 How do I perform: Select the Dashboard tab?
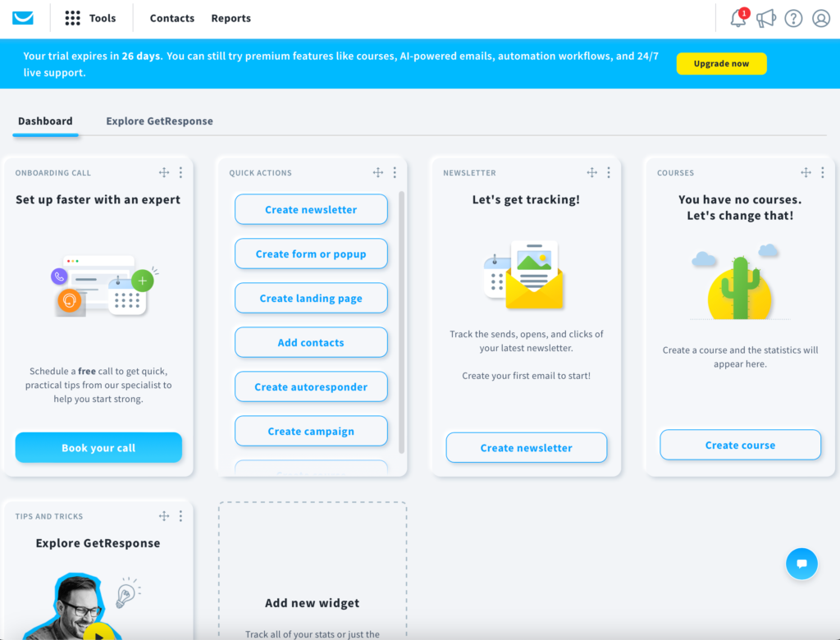[x=45, y=121]
